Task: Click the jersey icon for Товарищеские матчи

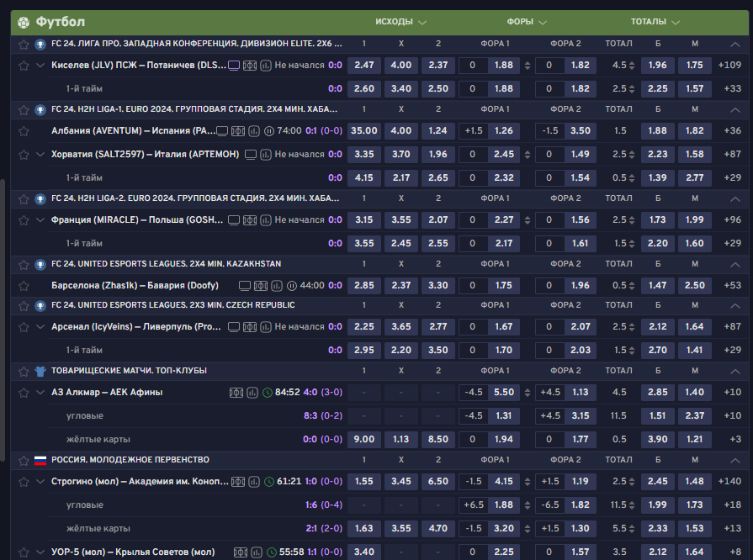Action: tap(40, 371)
